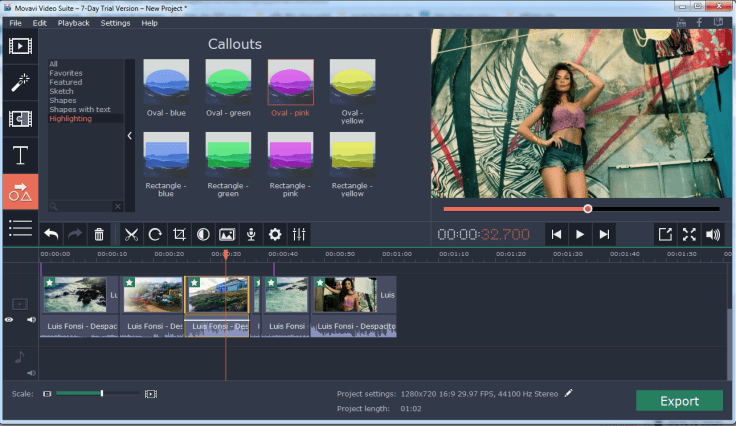Play the video preview
The width and height of the screenshot is (736, 426).
pos(580,234)
